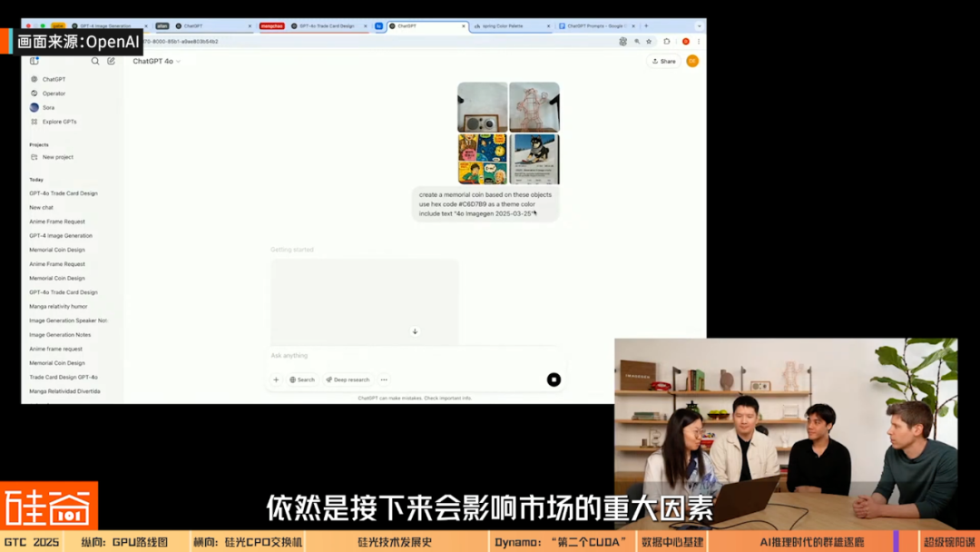Open the Manga Relatividad Divertida chat

coord(64,391)
